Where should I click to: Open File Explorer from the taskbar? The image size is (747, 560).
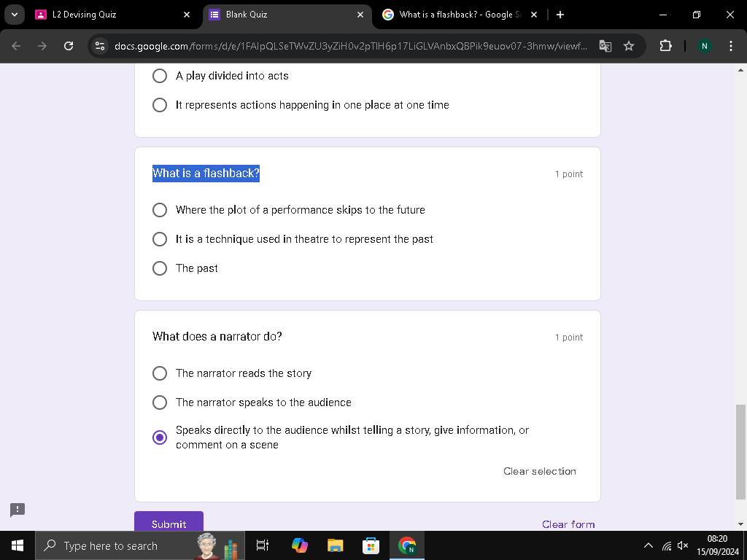(x=336, y=545)
